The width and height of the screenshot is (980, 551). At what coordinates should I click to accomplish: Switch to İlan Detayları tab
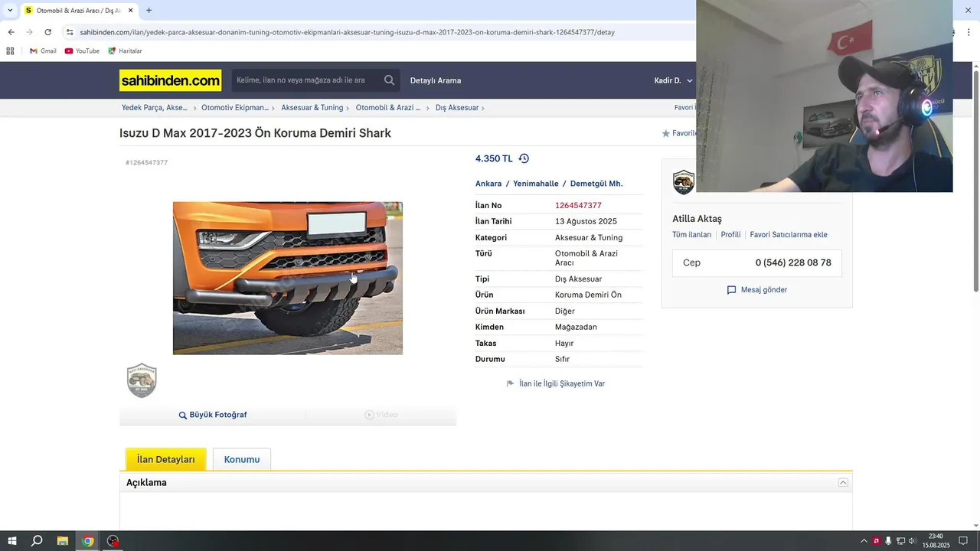(166, 459)
